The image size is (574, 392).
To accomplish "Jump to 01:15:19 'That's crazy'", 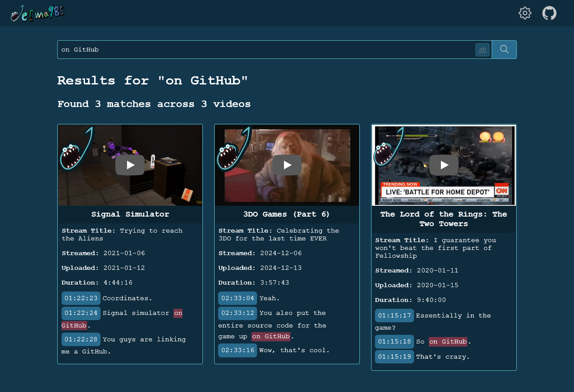I will tap(394, 356).
